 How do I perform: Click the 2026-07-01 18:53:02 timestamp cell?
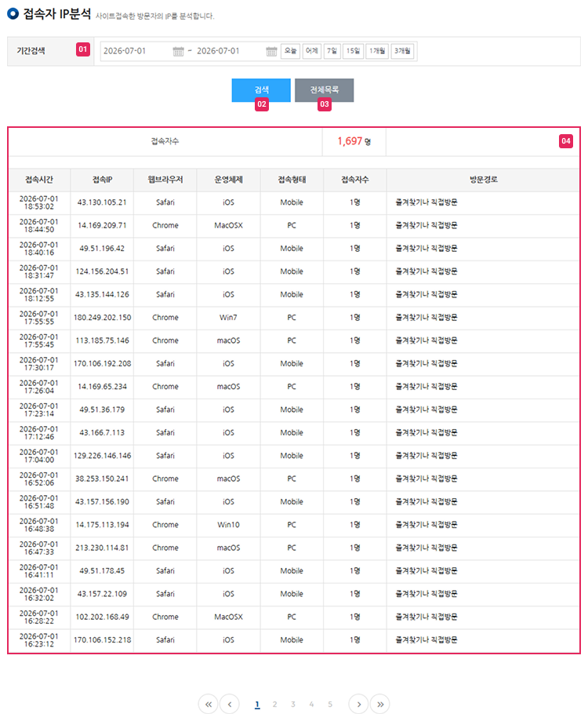39,202
